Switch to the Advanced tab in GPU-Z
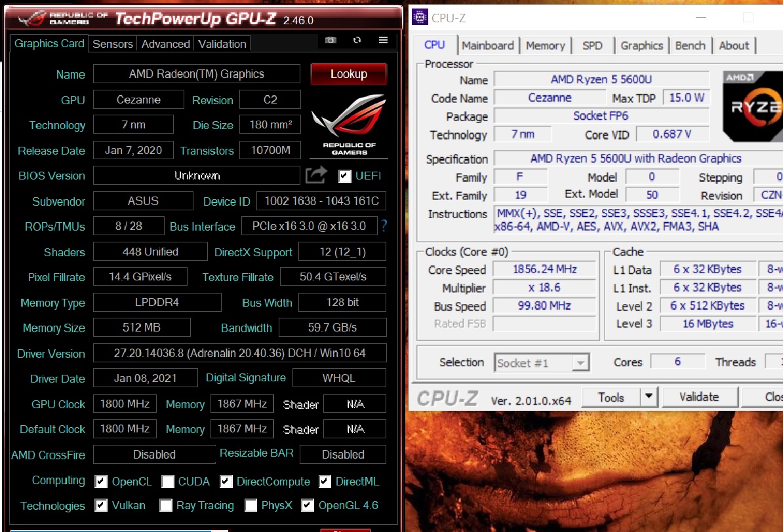This screenshot has height=532, width=783. [x=166, y=44]
